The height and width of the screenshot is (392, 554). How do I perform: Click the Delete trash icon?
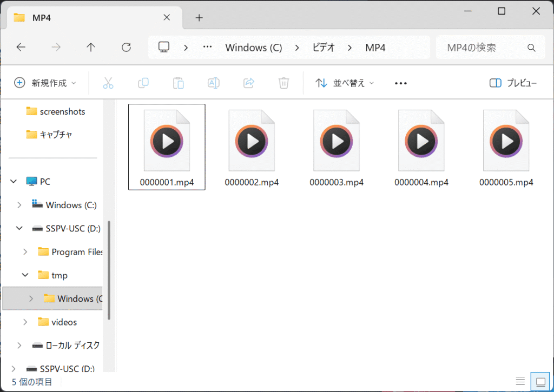(283, 83)
